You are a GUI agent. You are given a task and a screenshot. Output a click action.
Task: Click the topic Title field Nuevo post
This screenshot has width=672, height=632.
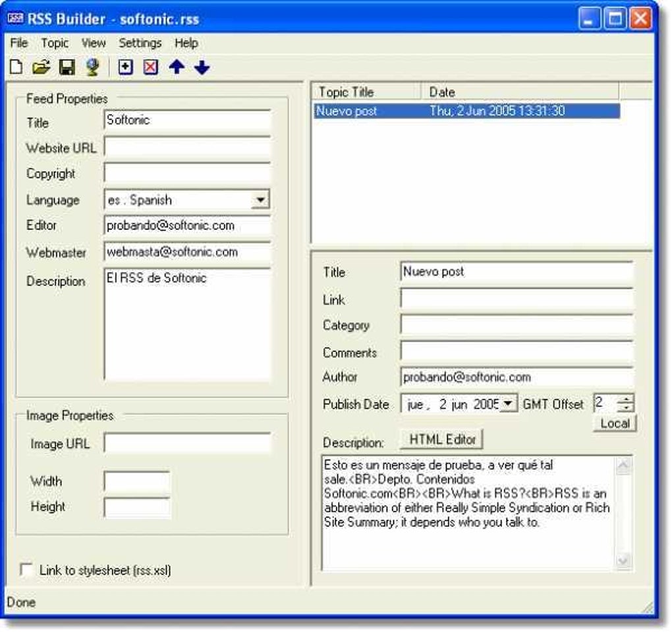click(517, 272)
